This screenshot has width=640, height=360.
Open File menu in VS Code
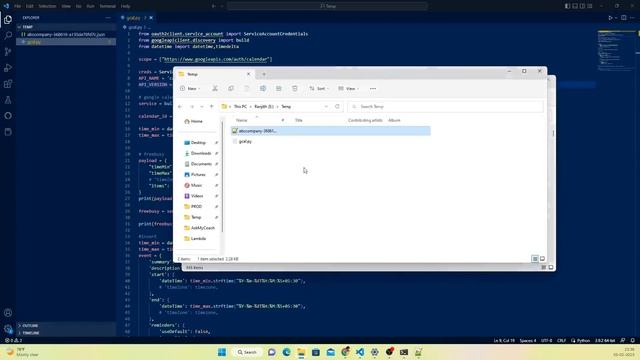pyautogui.click(x=18, y=6)
